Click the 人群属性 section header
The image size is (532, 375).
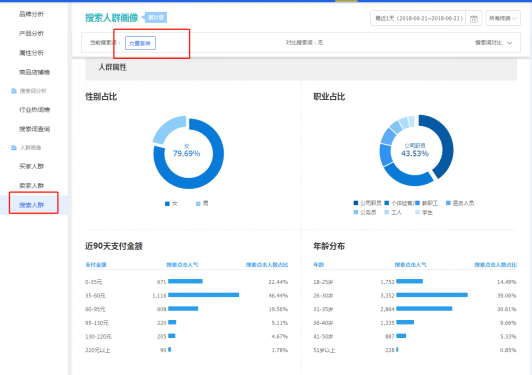[113, 67]
